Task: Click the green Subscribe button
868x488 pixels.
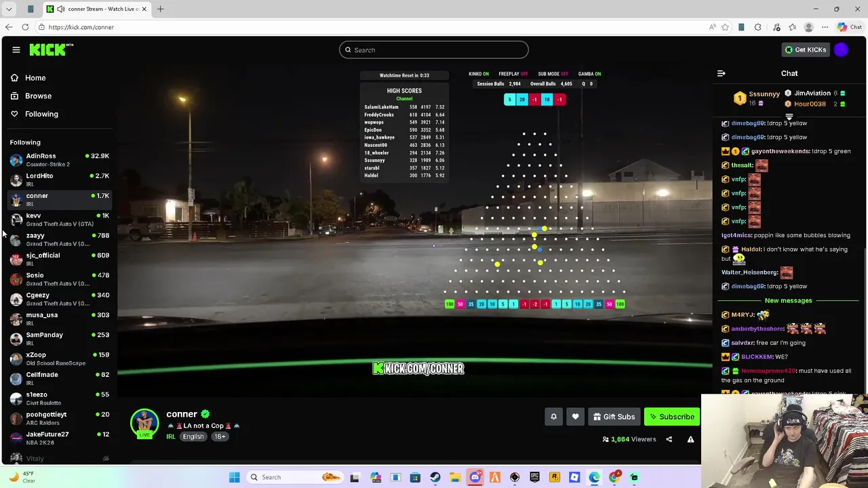Action: pyautogui.click(x=671, y=417)
